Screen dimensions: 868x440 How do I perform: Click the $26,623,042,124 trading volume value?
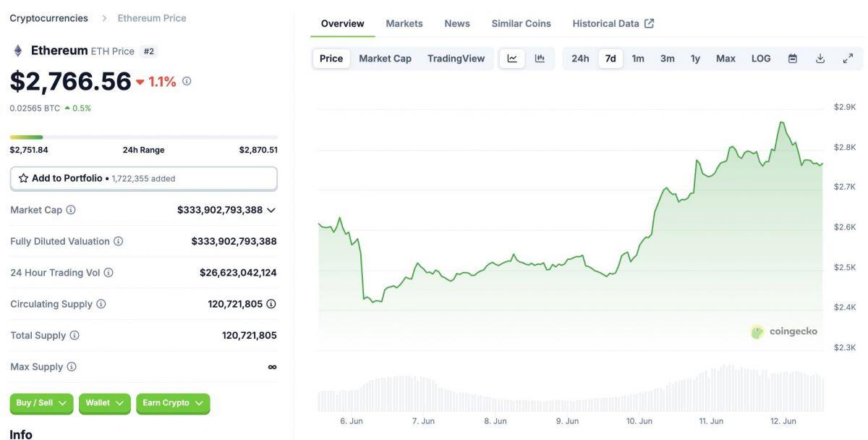tap(238, 273)
